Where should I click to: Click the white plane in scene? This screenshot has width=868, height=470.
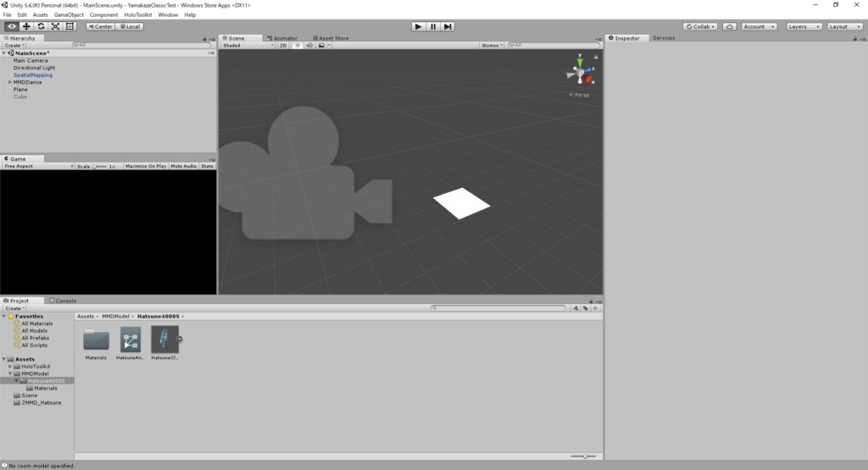[461, 203]
